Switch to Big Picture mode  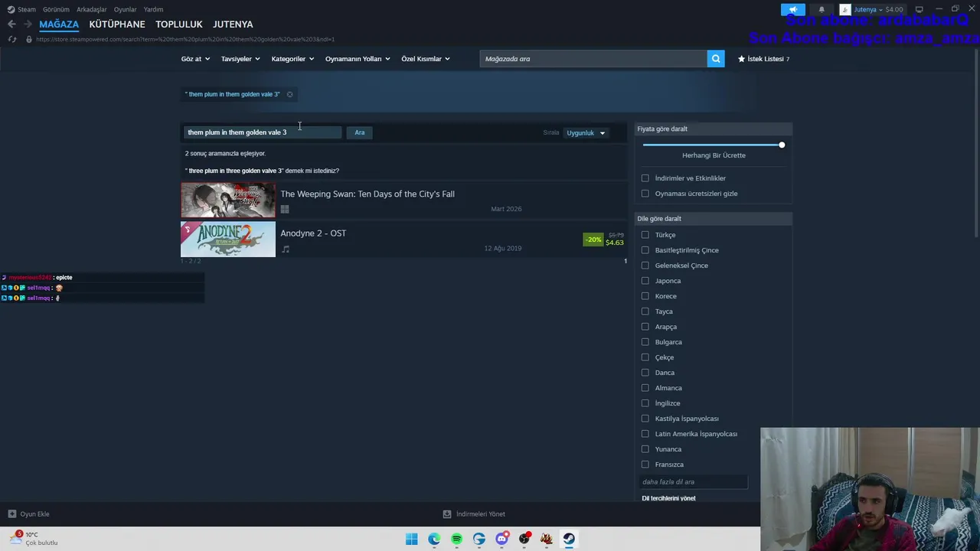point(919,9)
